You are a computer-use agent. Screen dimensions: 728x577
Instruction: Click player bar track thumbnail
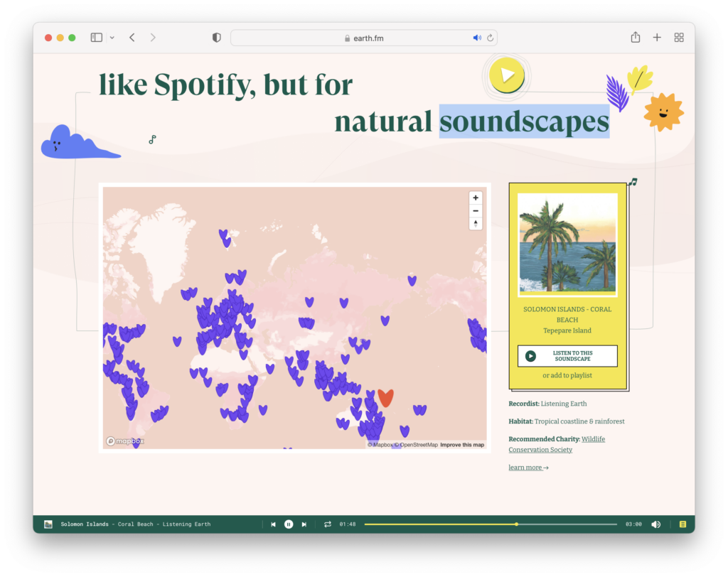tap(48, 524)
